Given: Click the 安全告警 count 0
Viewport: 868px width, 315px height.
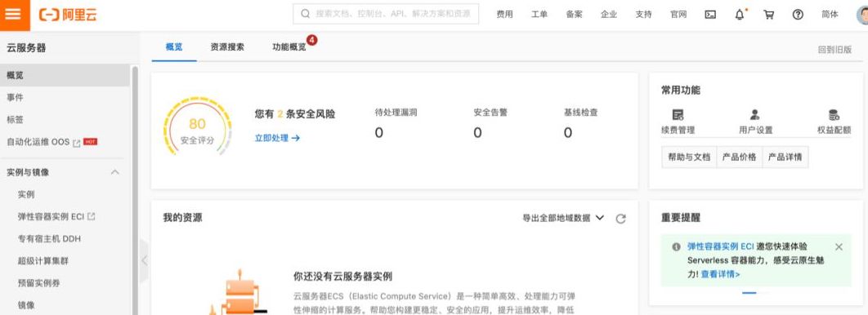Looking at the screenshot, I should (x=477, y=133).
